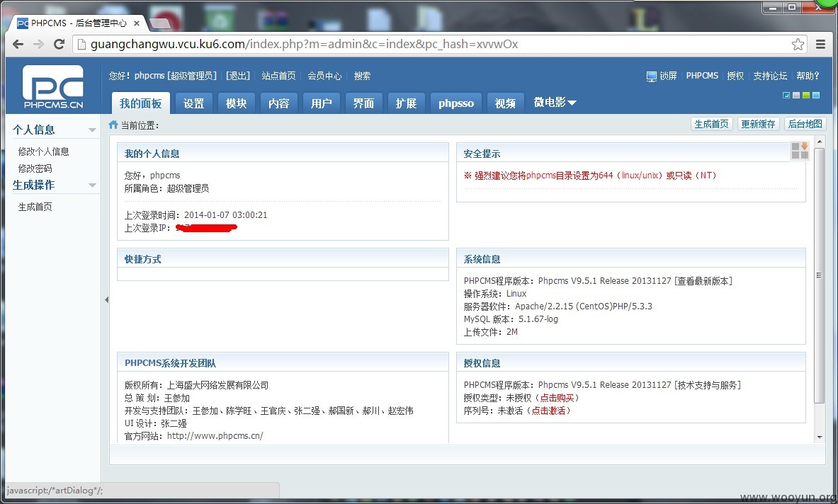Click the 退出 logout link

tap(238, 76)
